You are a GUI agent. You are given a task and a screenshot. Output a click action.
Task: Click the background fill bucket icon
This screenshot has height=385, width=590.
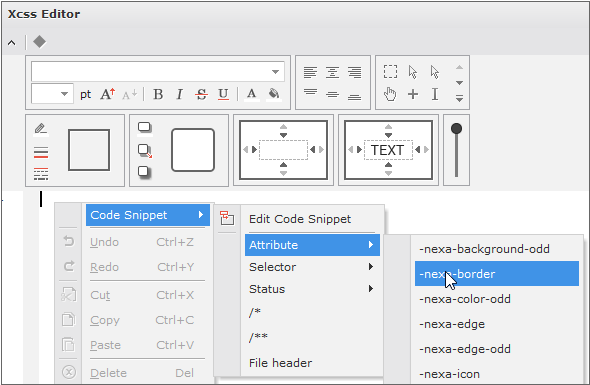pos(274,94)
